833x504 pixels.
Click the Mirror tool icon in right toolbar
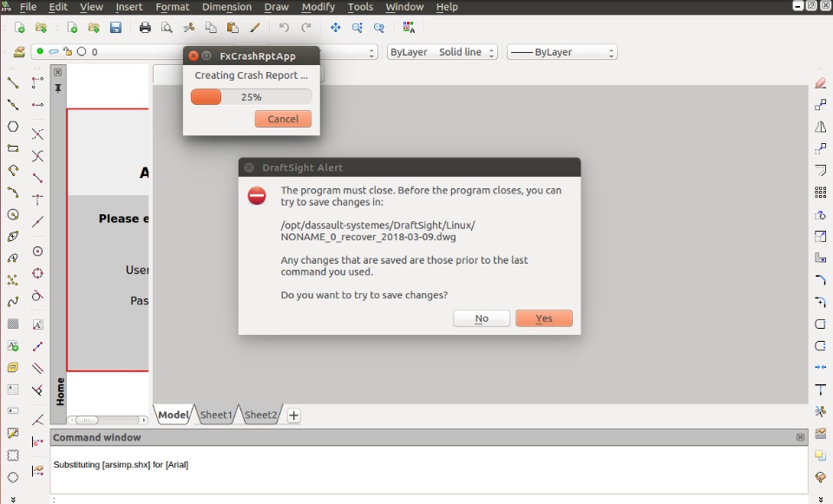coord(820,127)
